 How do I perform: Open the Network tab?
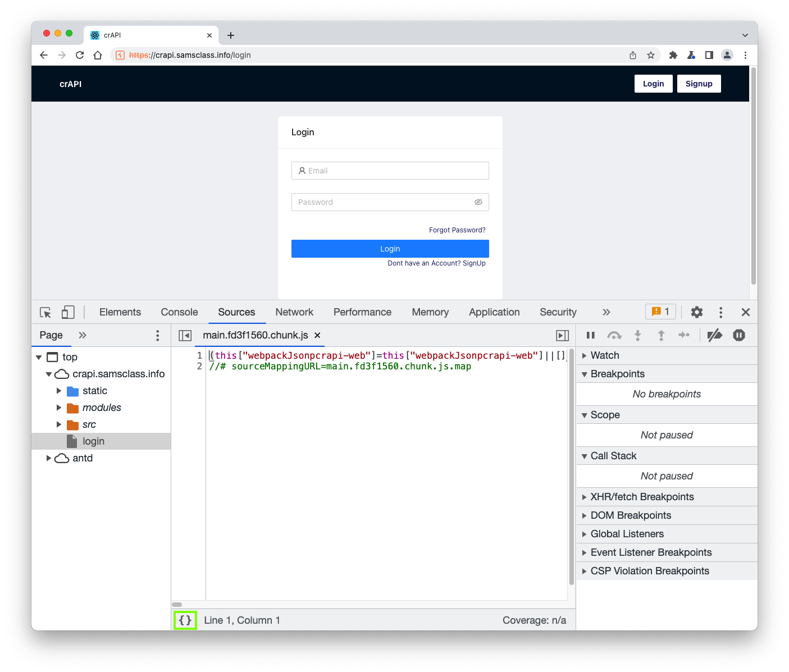[294, 312]
